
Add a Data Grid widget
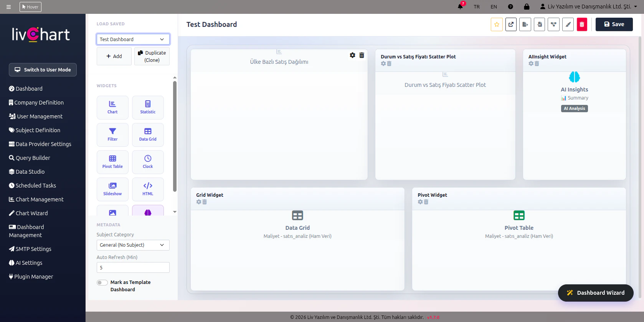pos(148,135)
